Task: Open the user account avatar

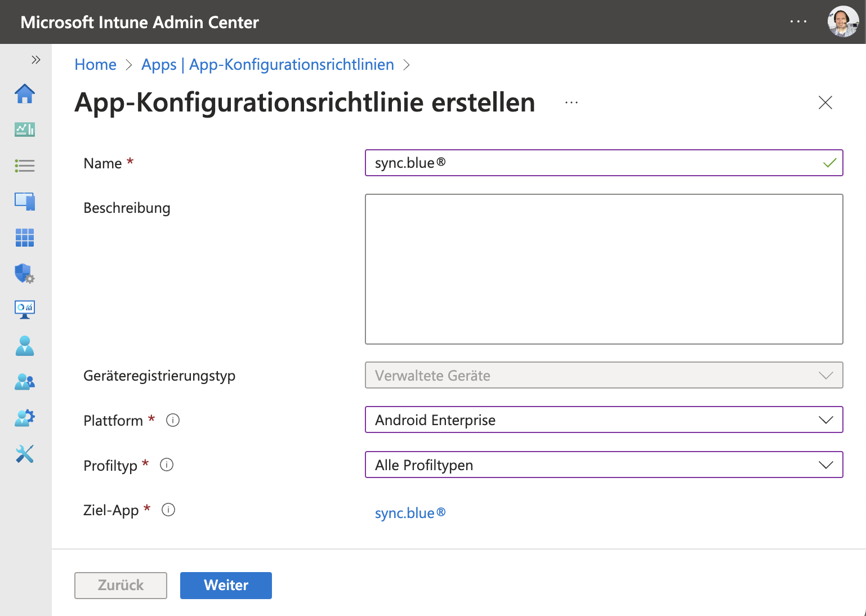Action: point(843,22)
